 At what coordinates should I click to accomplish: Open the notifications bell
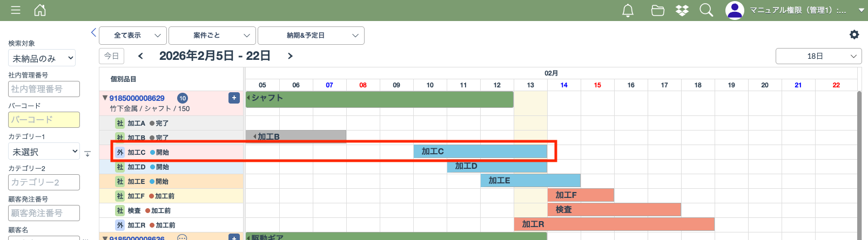tap(628, 10)
